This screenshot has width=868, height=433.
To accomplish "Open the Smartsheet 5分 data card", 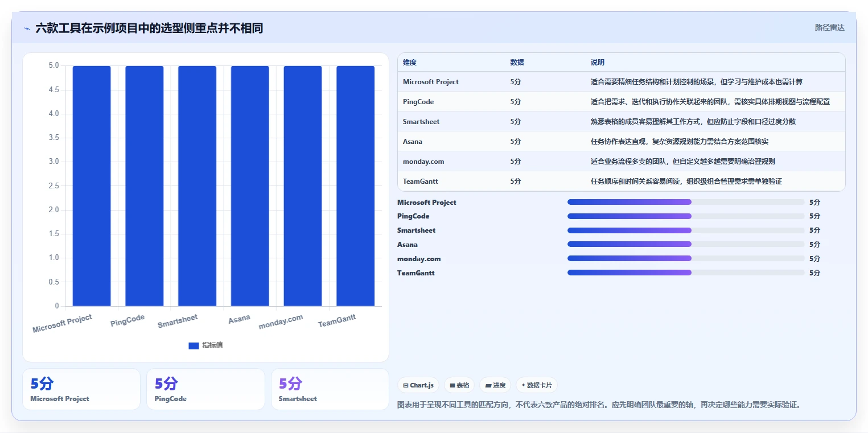I will point(330,389).
